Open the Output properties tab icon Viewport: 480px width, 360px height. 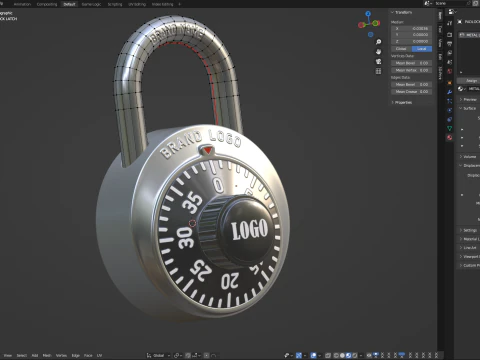(450, 44)
